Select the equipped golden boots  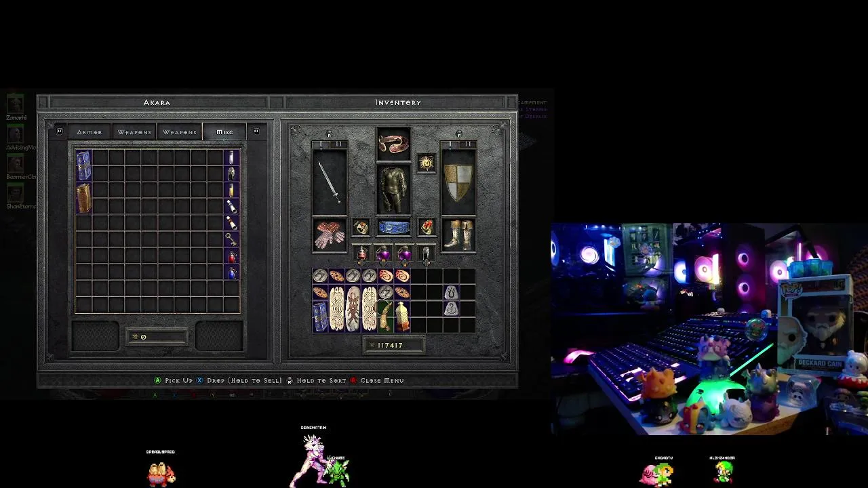point(458,235)
